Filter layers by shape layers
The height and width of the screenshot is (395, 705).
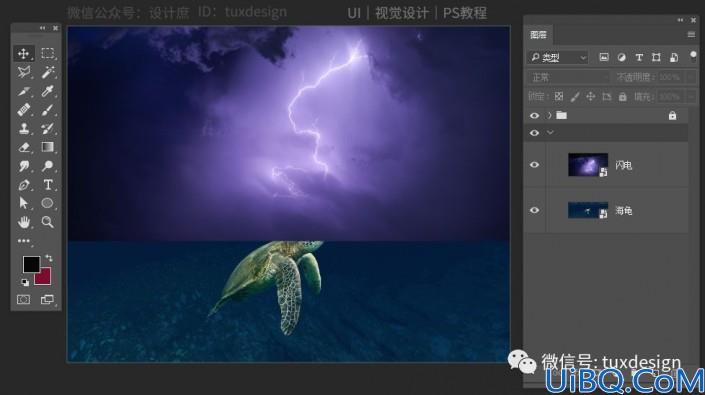point(656,57)
